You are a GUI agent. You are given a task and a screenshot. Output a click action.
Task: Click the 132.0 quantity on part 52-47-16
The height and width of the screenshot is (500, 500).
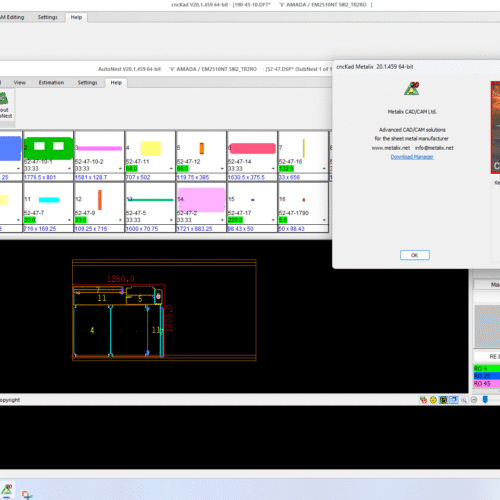[x=286, y=169]
